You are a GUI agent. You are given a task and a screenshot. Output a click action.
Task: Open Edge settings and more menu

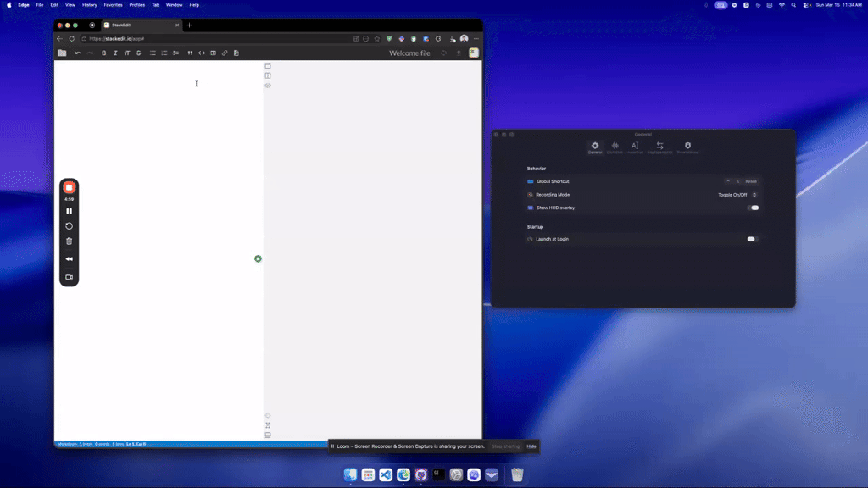(476, 39)
